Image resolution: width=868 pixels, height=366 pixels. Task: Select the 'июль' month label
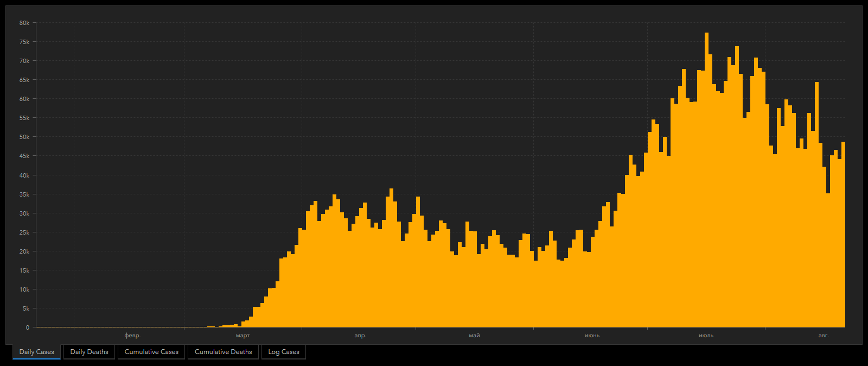click(x=706, y=336)
